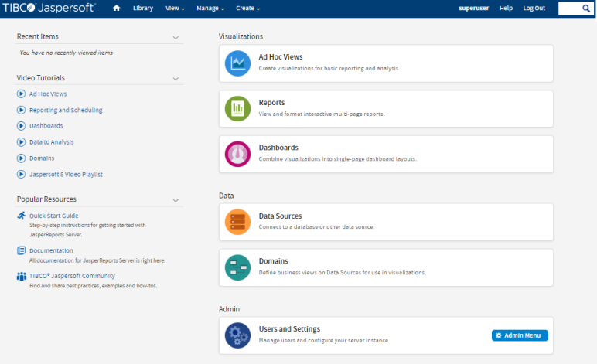Screen dimensions: 597x364
Task: Click the Jaspersoft Community people icon
Action: [x=22, y=276]
